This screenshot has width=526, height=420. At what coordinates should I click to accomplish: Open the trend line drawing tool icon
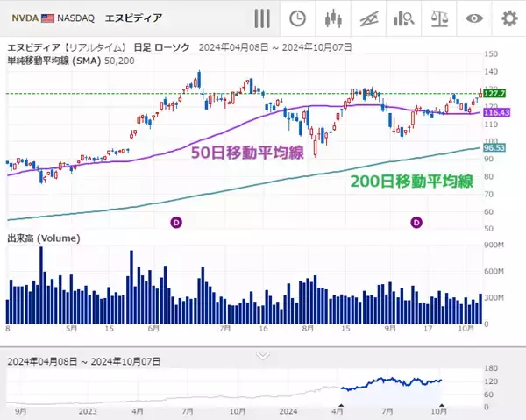pos(369,18)
